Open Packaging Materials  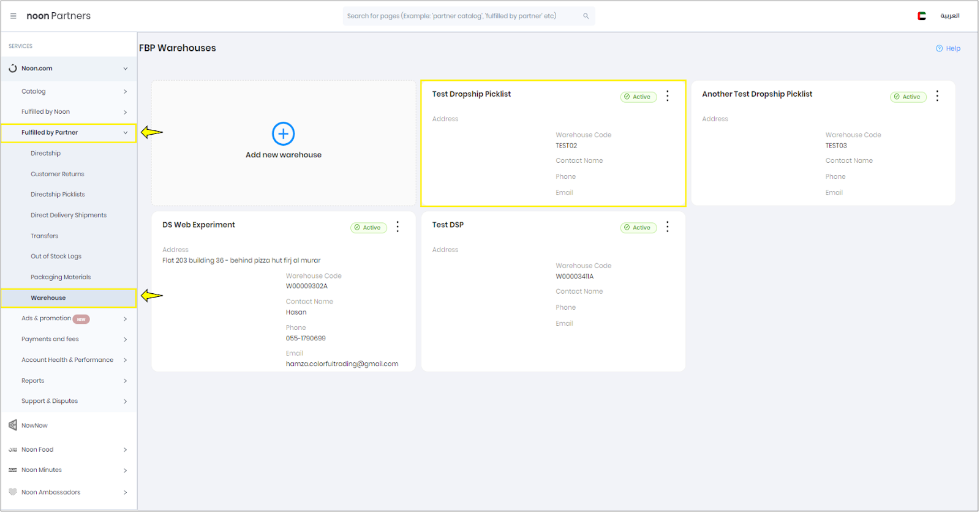coord(61,277)
